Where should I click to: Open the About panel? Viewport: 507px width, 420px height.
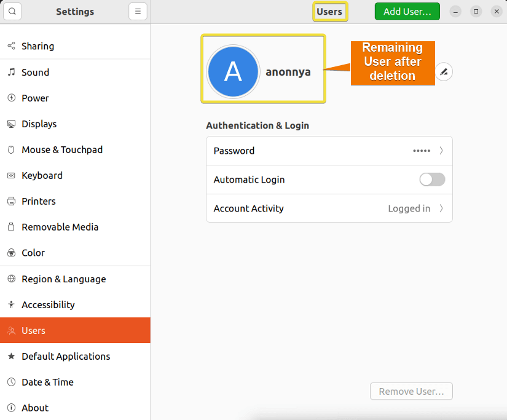coord(75,408)
